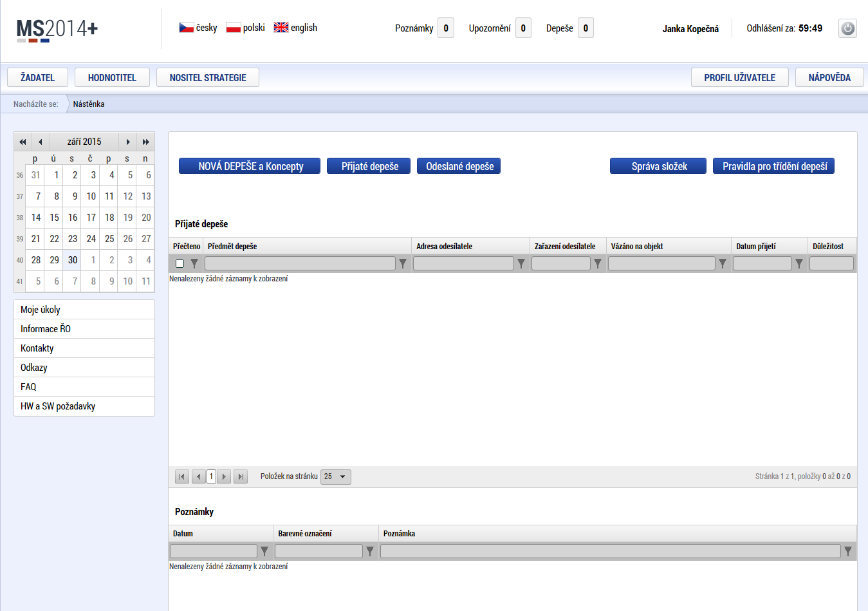Click page number 1 in the pager
The image size is (868, 611).
(211, 477)
